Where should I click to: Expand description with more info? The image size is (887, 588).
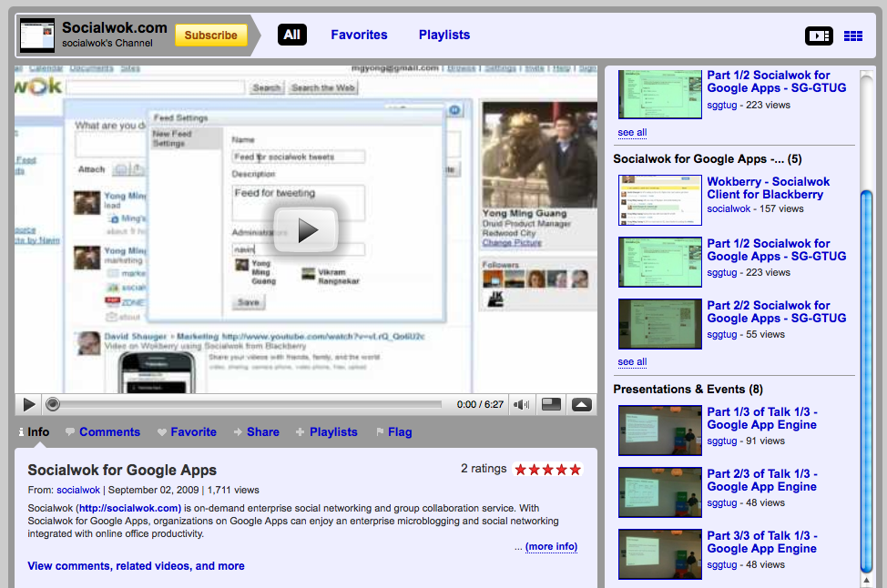click(x=551, y=547)
